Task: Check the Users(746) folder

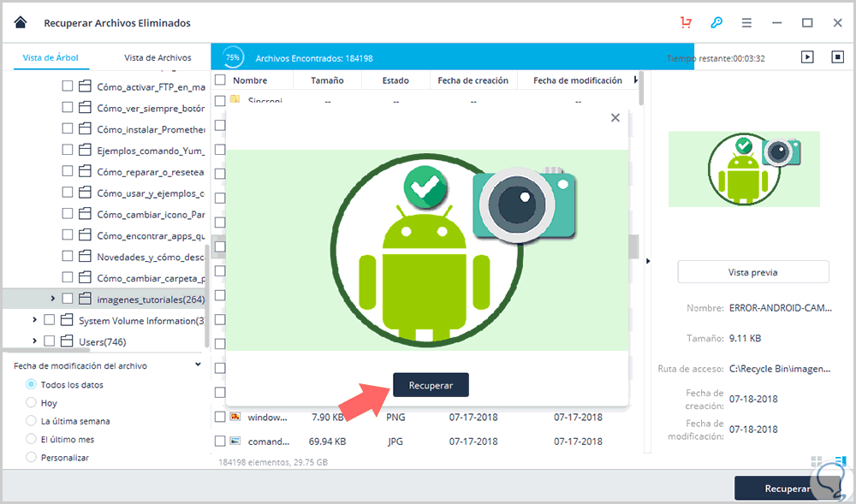Action: coord(49,341)
